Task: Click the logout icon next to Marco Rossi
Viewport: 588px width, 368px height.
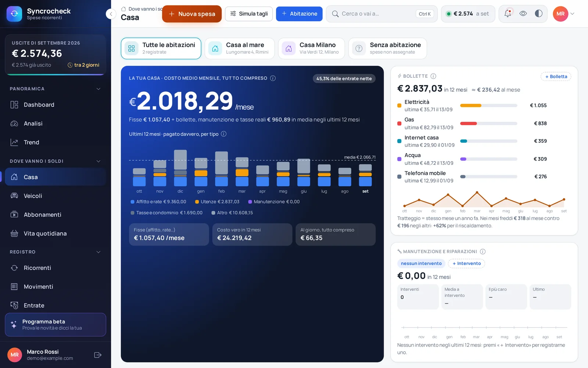Action: coord(98,355)
